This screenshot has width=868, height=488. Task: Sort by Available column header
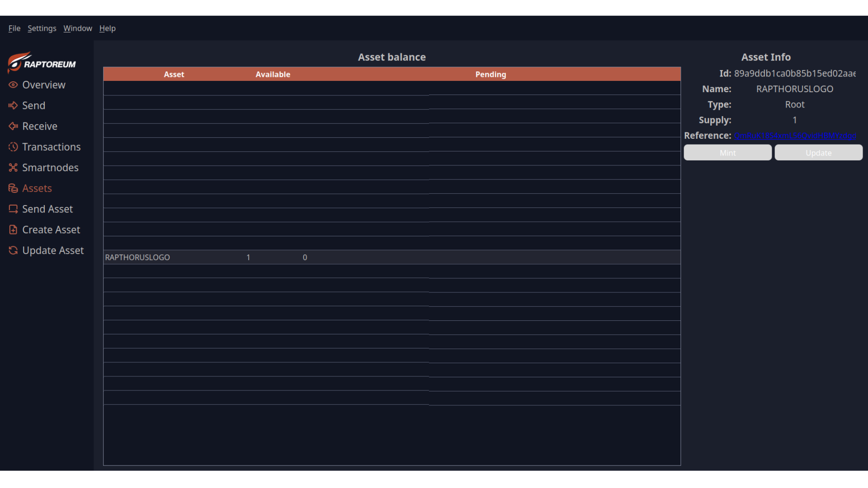[x=273, y=75]
